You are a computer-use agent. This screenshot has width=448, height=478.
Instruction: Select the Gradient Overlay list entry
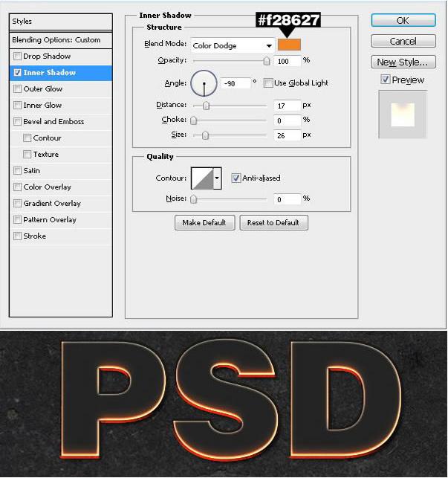coord(61,204)
